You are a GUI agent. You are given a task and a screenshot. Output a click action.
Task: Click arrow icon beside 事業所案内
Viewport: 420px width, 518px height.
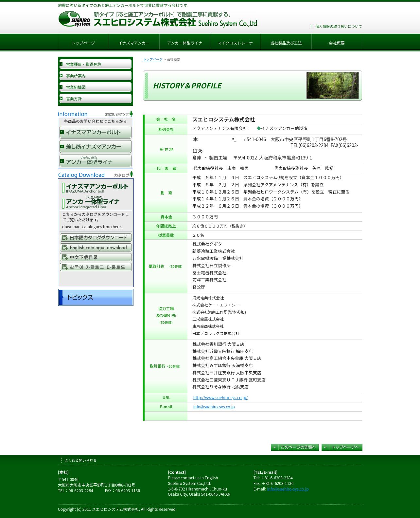[x=61, y=75]
